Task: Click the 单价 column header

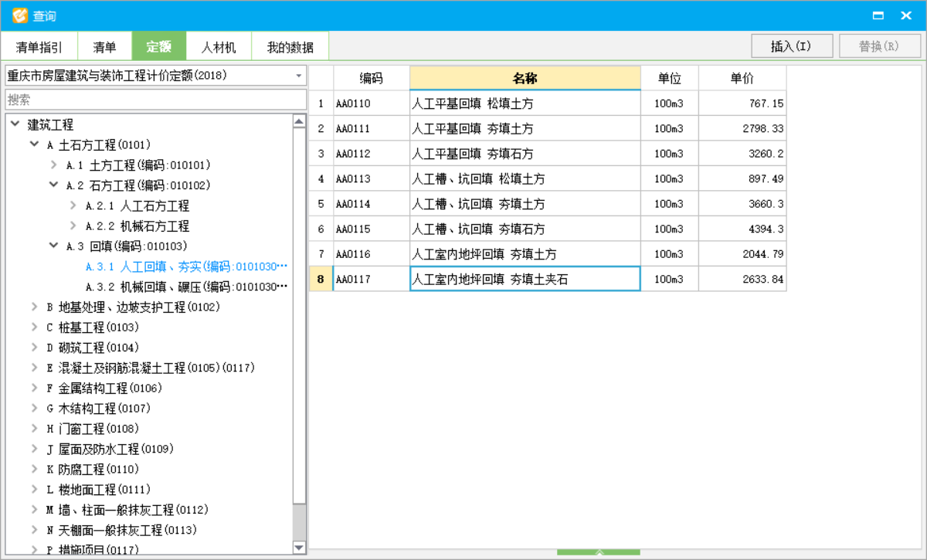Action: click(x=742, y=78)
